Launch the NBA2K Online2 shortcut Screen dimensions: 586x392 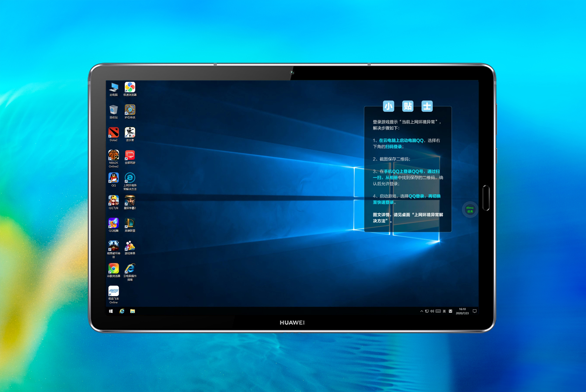pos(114,159)
